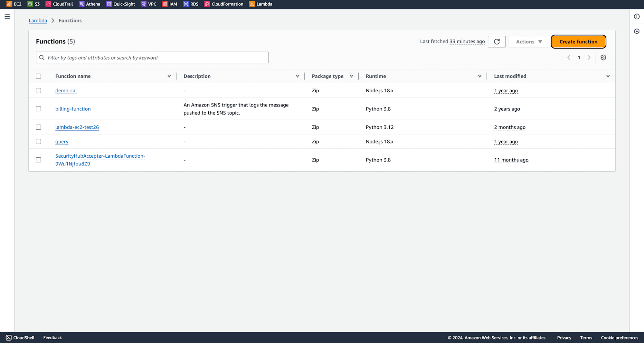The image size is (644, 343).
Task: Click the Create function button
Action: [578, 42]
